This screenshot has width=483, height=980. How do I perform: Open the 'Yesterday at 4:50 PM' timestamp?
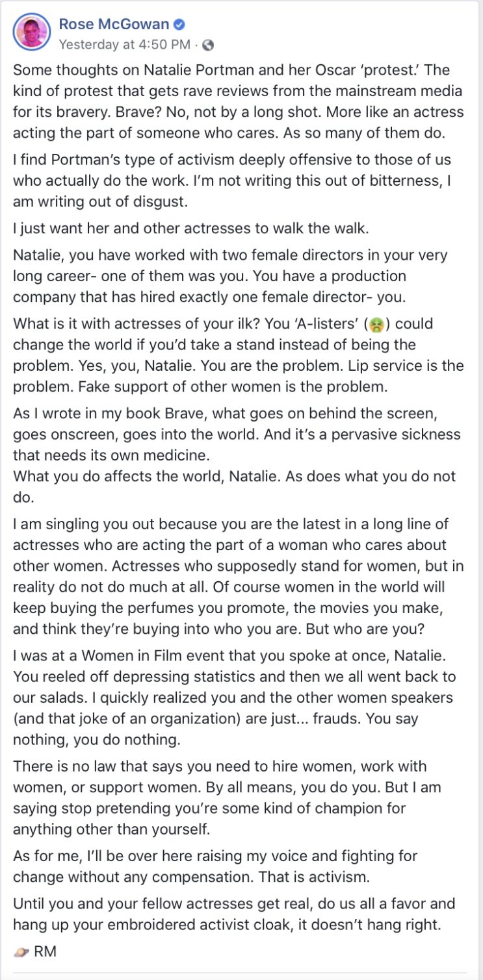(125, 45)
